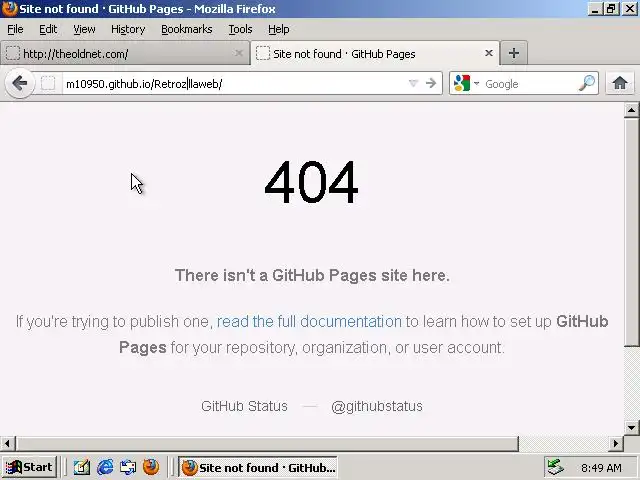Open the GitHub Status link
The width and height of the screenshot is (640, 480).
pos(244,406)
